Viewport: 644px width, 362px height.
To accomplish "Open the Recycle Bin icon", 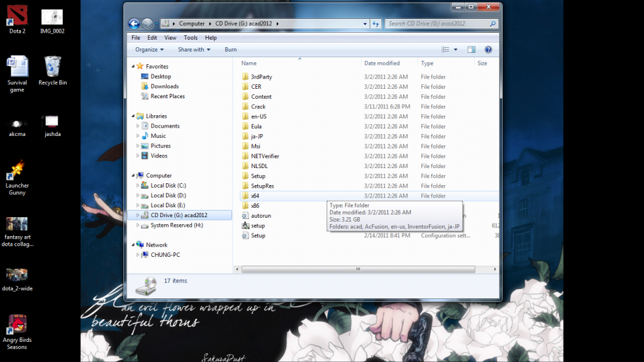I will coord(53,71).
